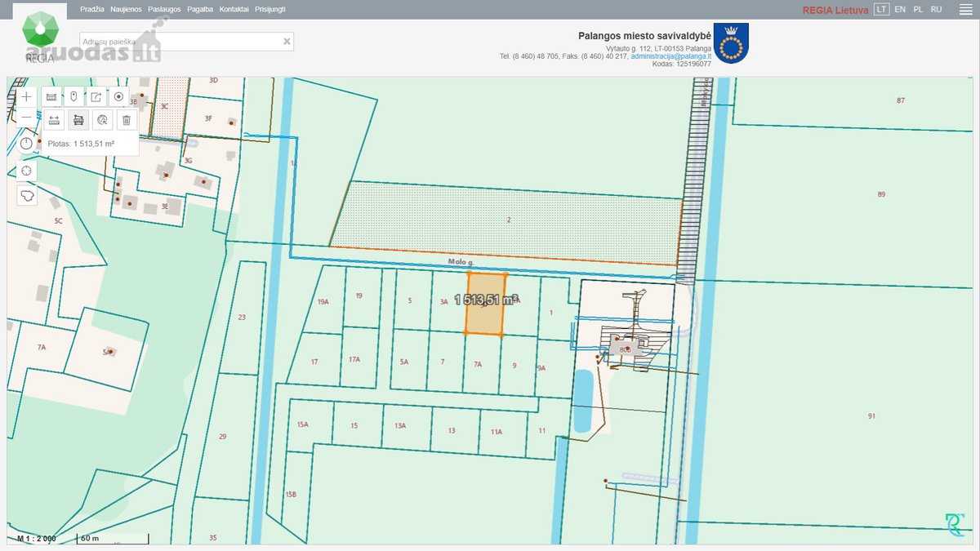The image size is (980, 551).
Task: Click parcel number 23 on the map
Action: coord(242,317)
